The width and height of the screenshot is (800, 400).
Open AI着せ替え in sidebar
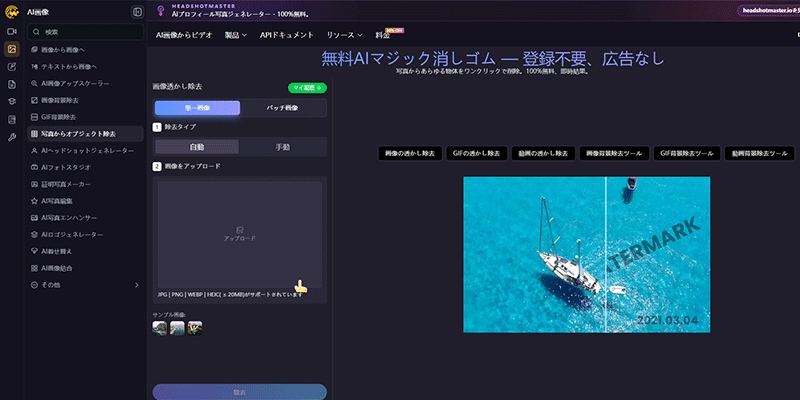tap(85, 251)
